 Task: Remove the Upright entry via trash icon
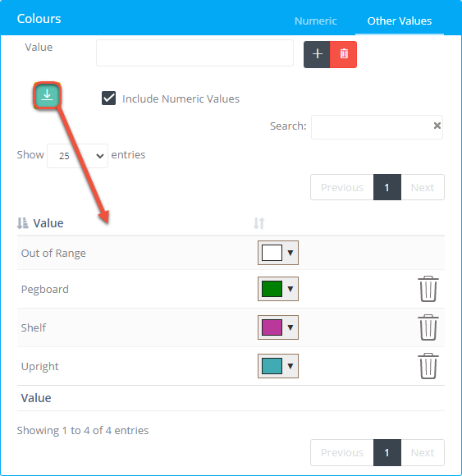tap(428, 366)
